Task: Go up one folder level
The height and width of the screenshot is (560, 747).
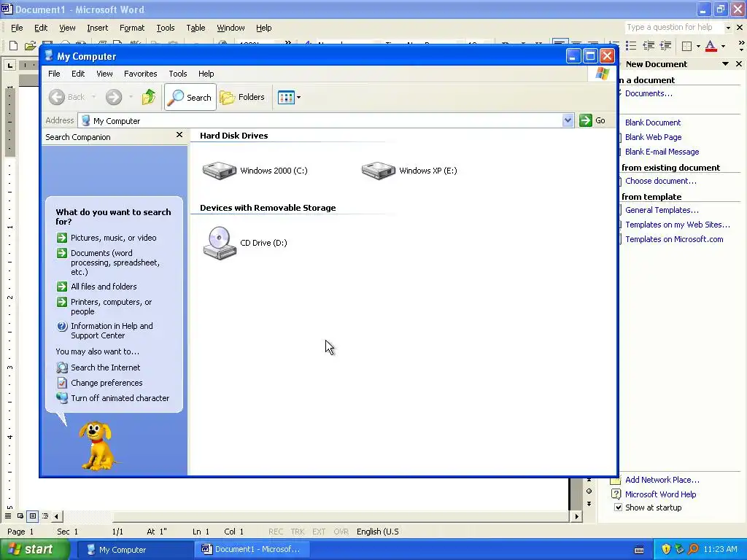Action: coord(149,97)
